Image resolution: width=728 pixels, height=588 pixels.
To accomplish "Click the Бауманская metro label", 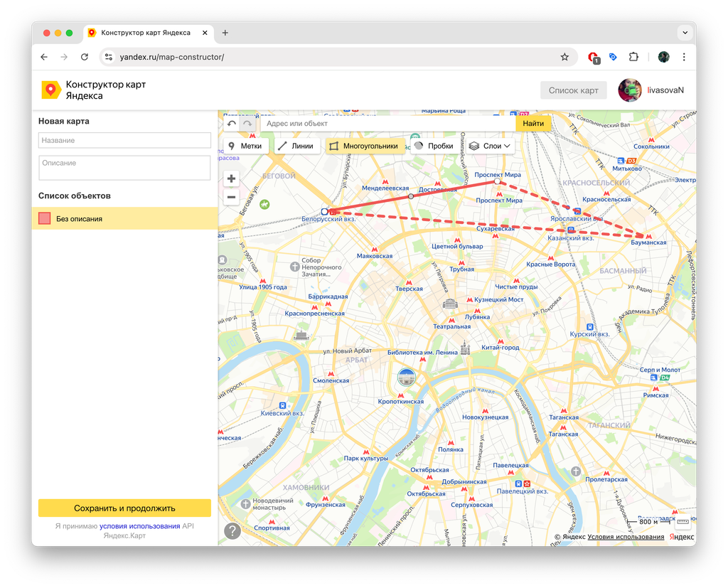I will point(648,242).
